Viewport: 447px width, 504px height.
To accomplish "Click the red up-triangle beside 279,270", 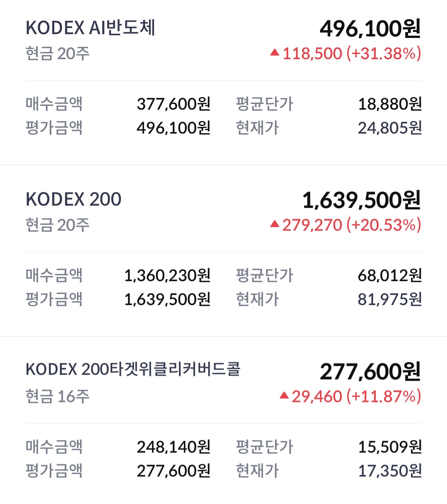I will coord(275,224).
